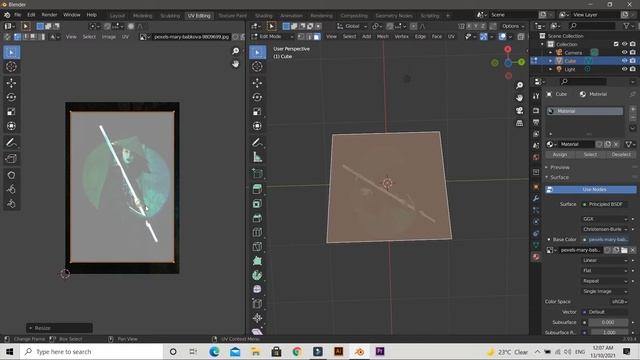Hide the Camera in outliner
This screenshot has width=640, height=360.
click(624, 52)
